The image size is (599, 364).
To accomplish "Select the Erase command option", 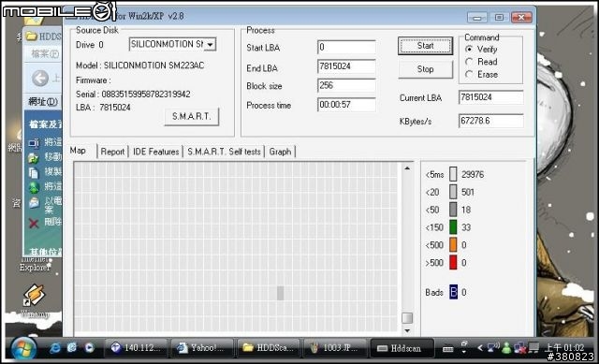I will (481, 75).
